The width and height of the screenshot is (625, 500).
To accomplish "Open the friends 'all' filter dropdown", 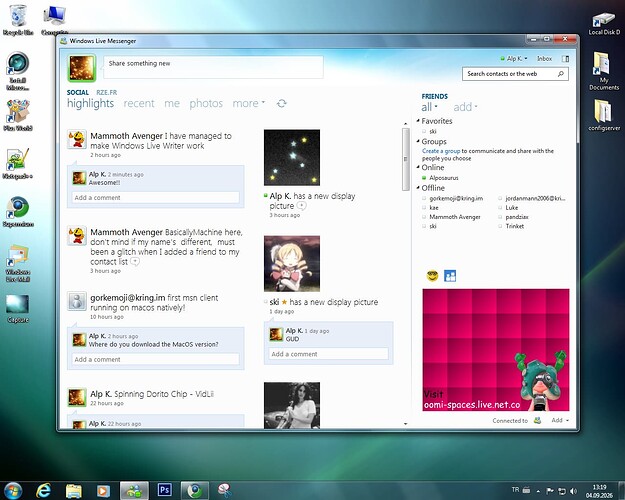I will (430, 107).
